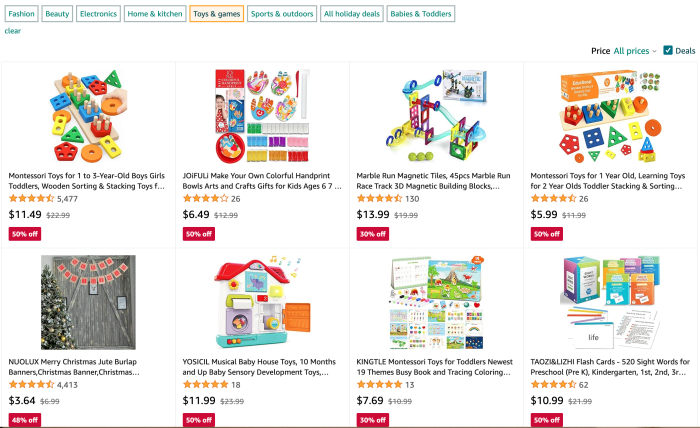Screen dimensions: 700x428
Task: Click the Christmas jute burlap banner image
Action: 88,302
